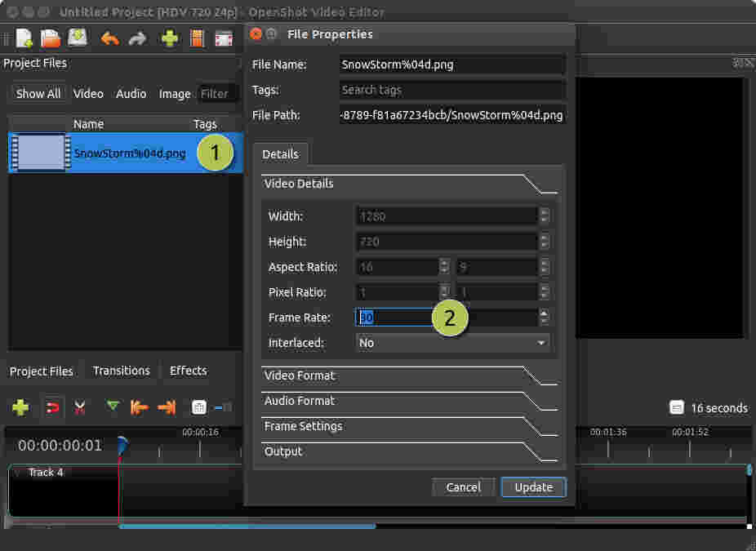The height and width of the screenshot is (551, 756).
Task: Select the Show All filter button
Action: [38, 94]
